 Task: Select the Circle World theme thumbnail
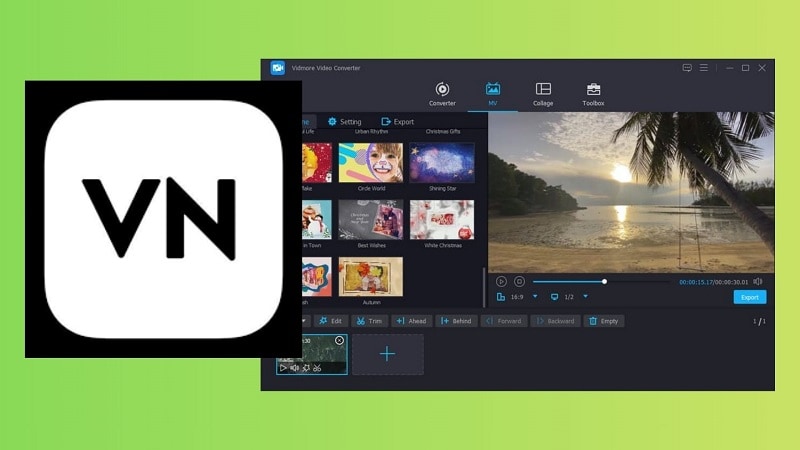click(371, 163)
